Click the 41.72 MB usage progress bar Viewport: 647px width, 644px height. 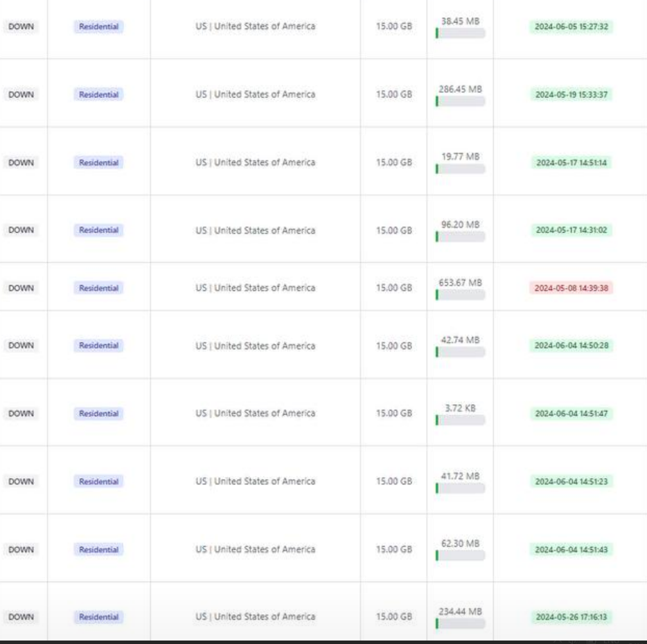[461, 488]
